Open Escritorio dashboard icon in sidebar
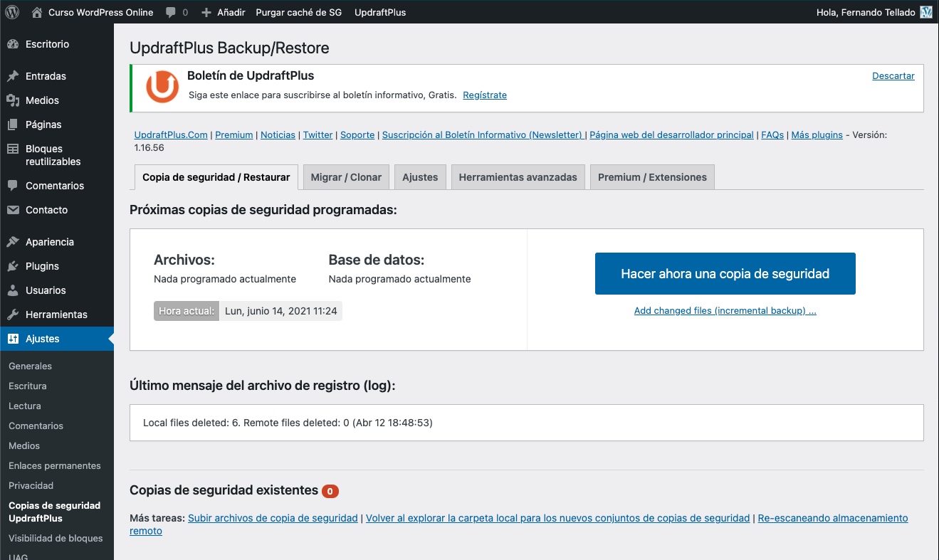This screenshot has width=939, height=560. [x=13, y=44]
